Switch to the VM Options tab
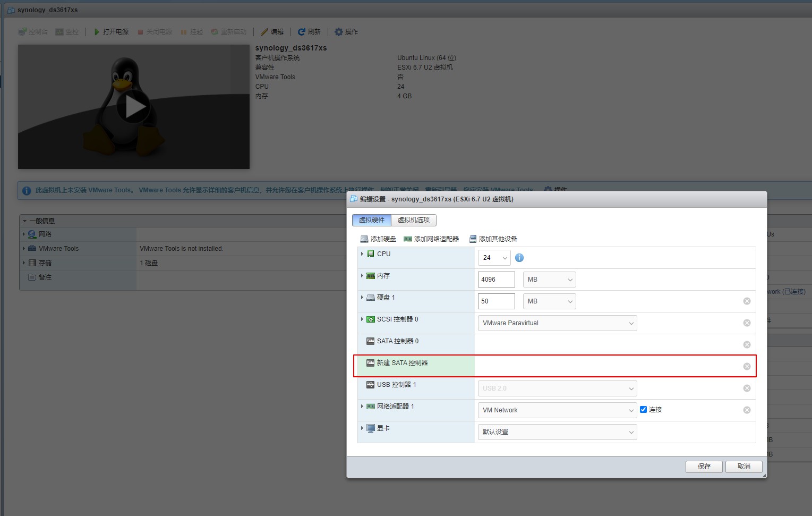812x516 pixels. (x=414, y=220)
